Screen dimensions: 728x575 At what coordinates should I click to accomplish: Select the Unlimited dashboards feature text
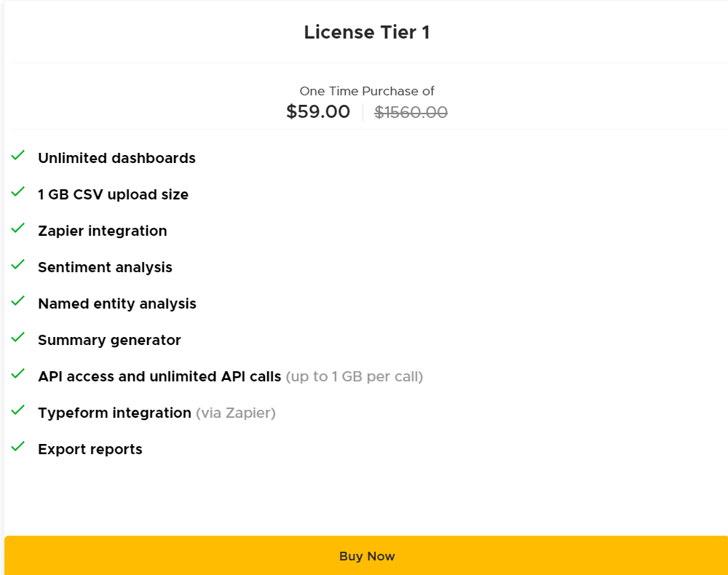(116, 158)
